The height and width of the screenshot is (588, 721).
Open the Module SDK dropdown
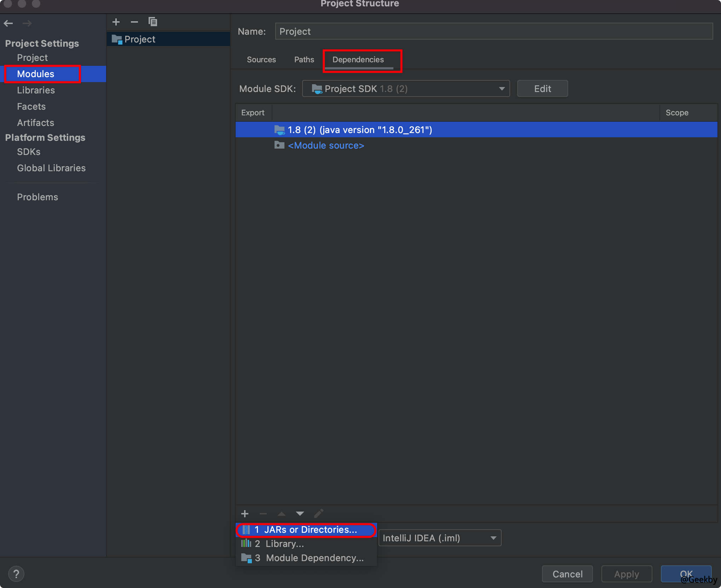click(x=406, y=88)
